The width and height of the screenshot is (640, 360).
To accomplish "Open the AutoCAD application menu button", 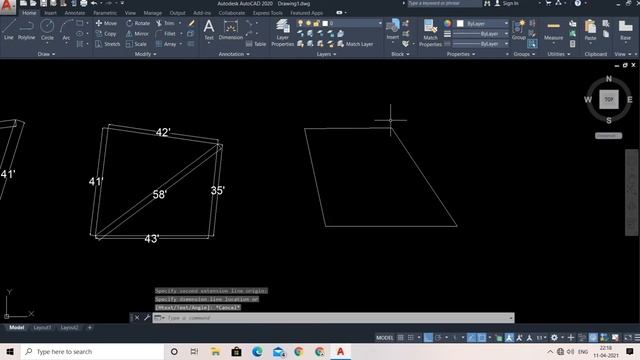I will 7,6.
